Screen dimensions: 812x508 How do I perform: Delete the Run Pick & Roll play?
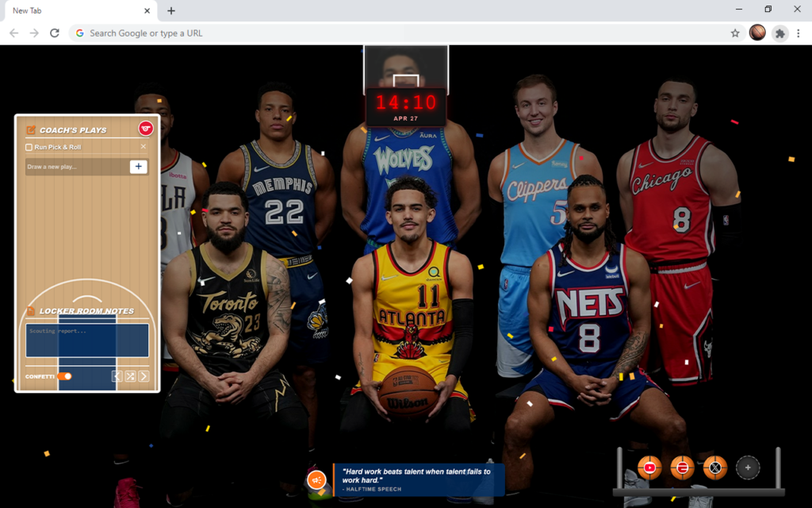(144, 147)
